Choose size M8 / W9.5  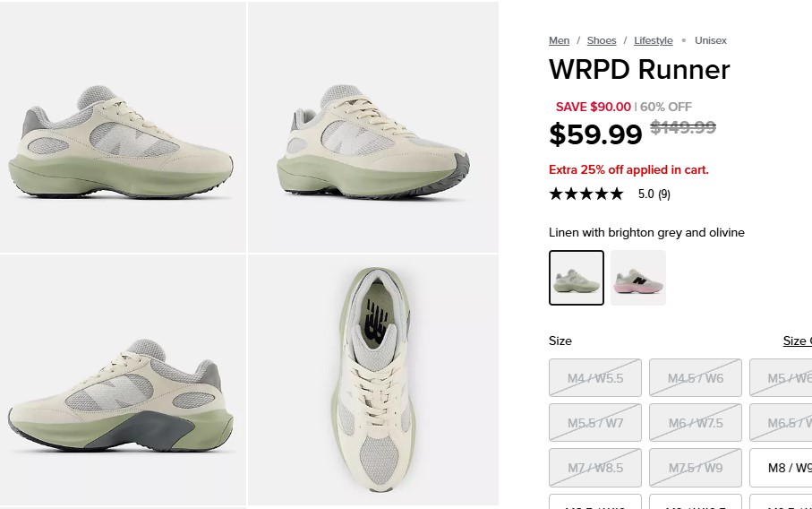coord(781,468)
